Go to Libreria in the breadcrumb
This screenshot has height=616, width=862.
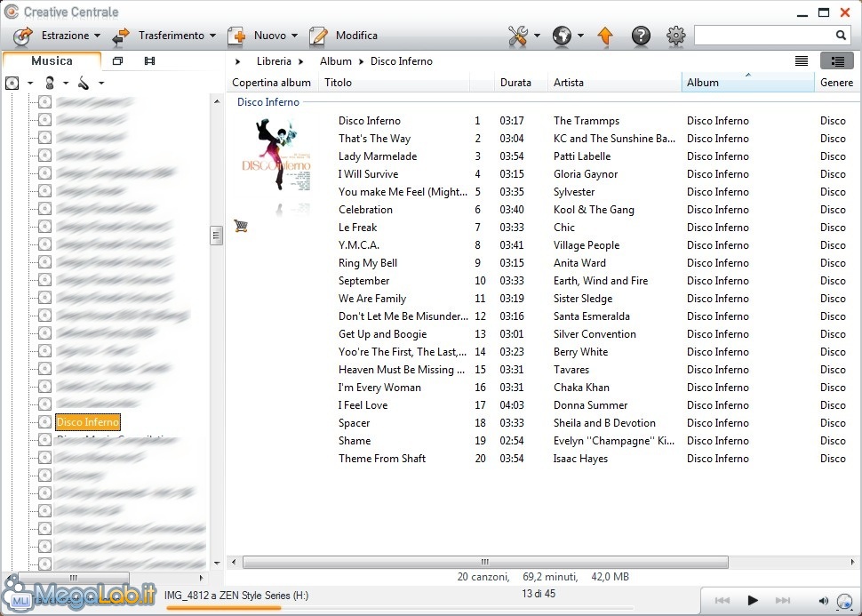coord(274,61)
